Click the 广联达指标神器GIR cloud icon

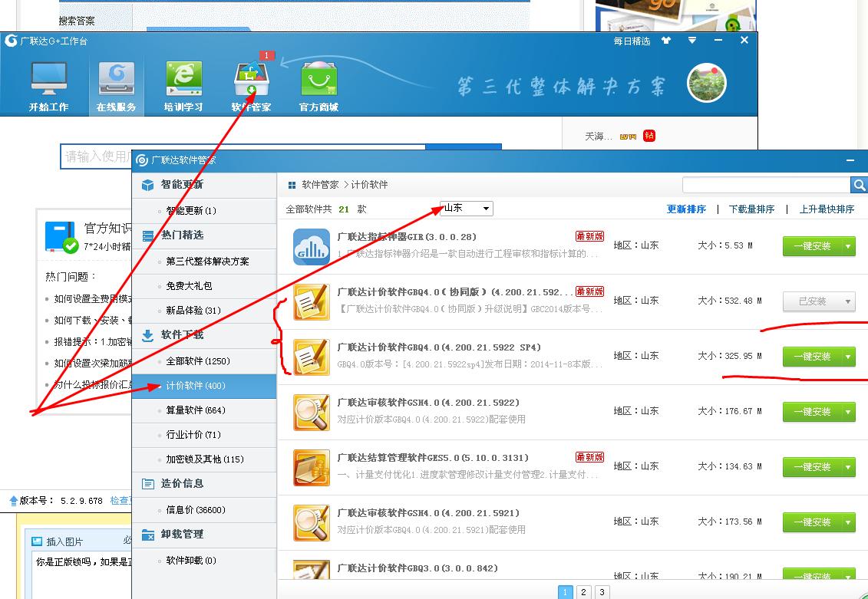point(312,247)
